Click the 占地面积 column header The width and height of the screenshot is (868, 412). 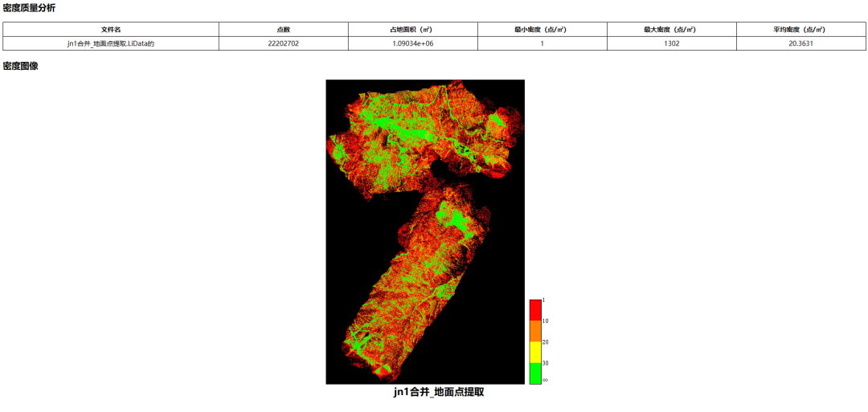click(413, 29)
